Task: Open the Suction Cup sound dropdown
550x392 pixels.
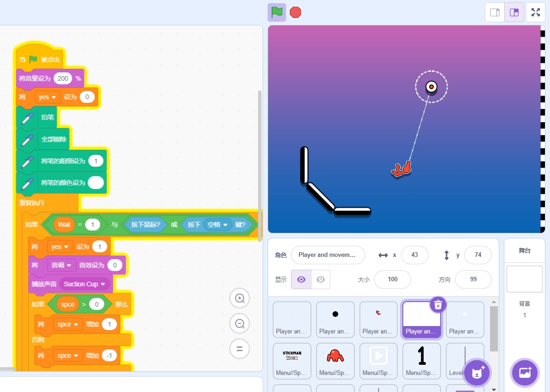Action: (x=84, y=284)
